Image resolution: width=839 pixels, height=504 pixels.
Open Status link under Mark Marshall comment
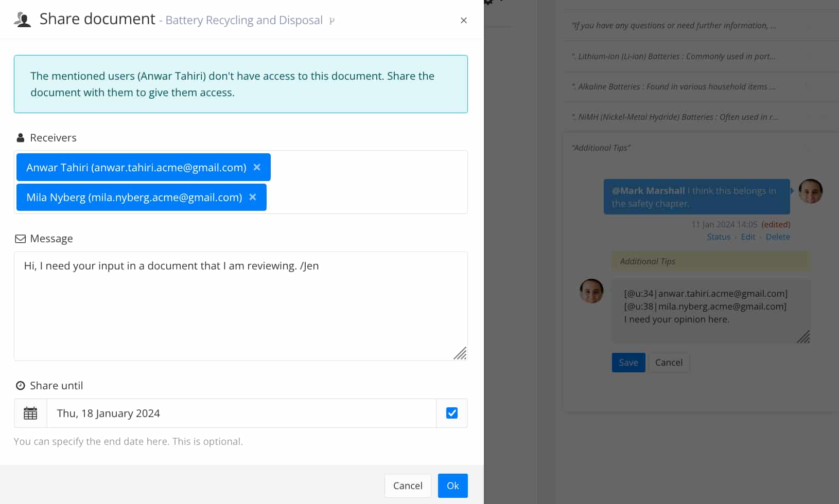pyautogui.click(x=718, y=237)
